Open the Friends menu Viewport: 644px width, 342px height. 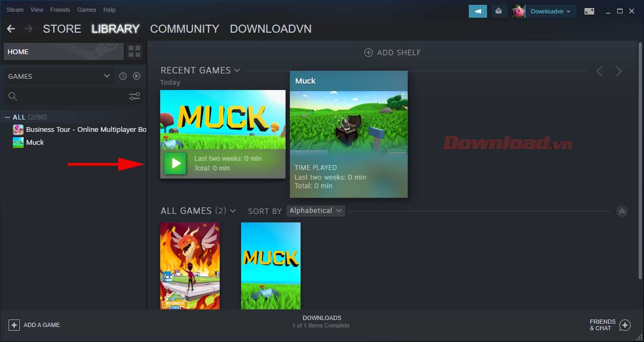(60, 9)
